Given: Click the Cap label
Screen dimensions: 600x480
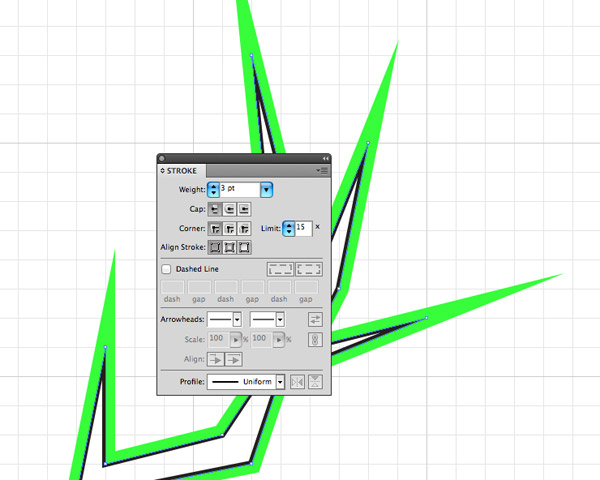Looking at the screenshot, I should coord(197,209).
